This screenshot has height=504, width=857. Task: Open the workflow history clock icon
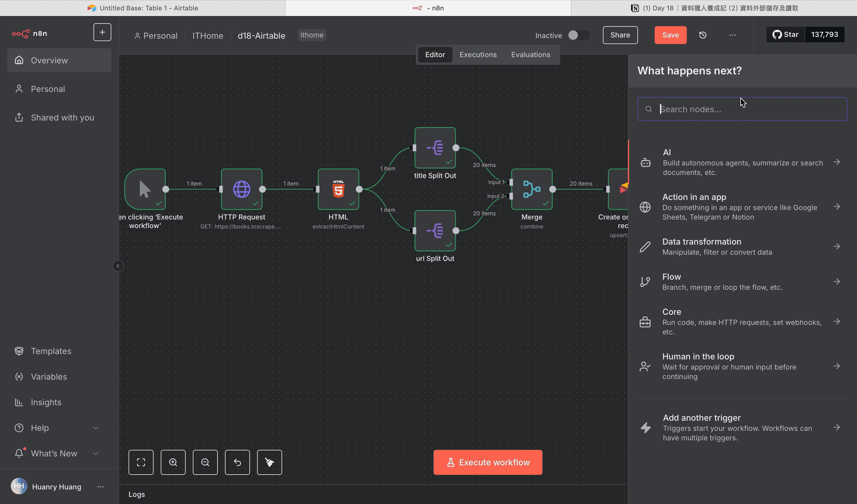[x=703, y=35]
